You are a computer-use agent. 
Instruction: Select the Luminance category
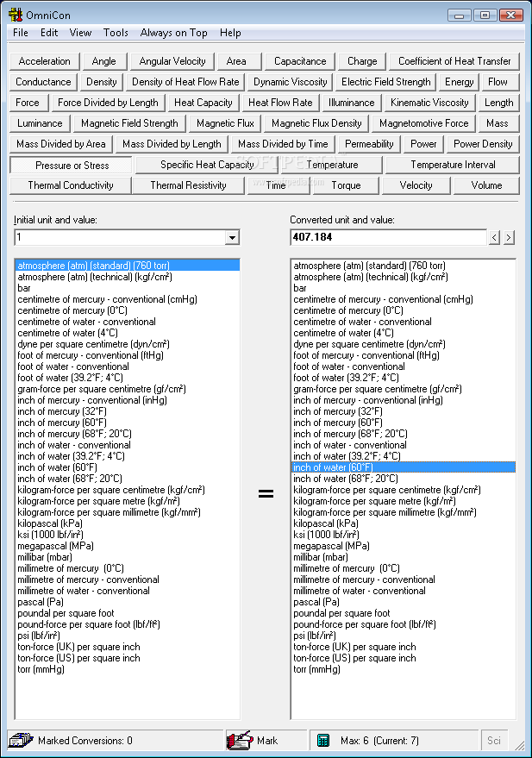[x=40, y=123]
